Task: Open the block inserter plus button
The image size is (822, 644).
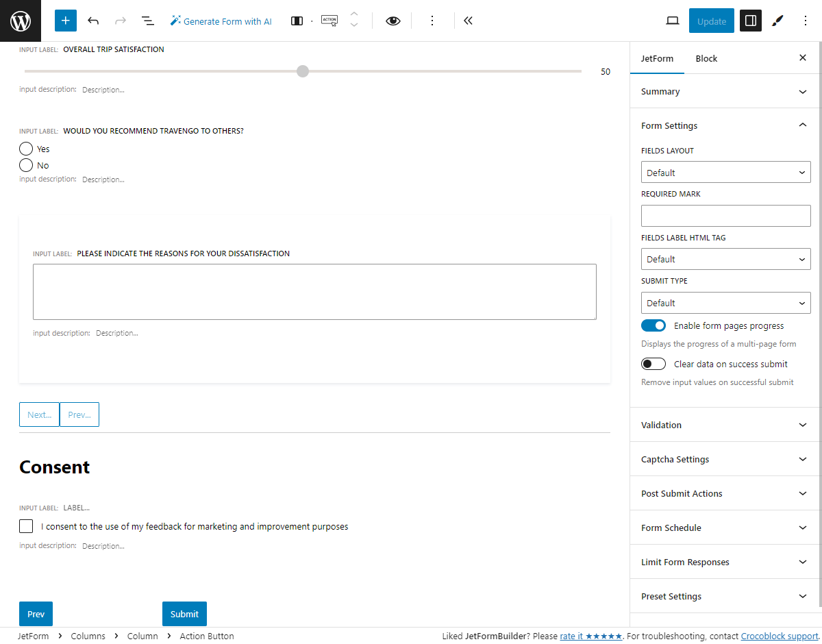Action: pyautogui.click(x=66, y=21)
